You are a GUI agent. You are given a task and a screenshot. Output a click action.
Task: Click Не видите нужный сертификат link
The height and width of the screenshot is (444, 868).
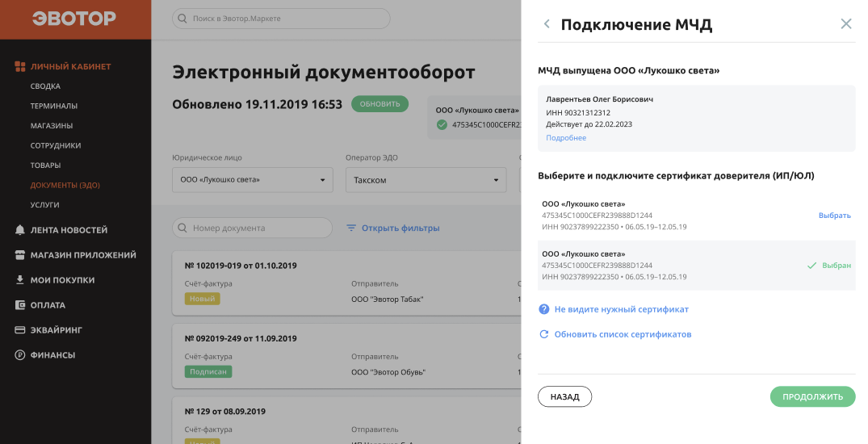point(621,309)
